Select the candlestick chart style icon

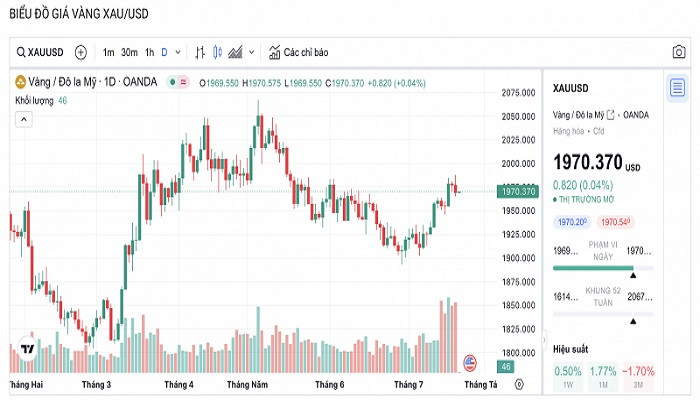tap(218, 52)
